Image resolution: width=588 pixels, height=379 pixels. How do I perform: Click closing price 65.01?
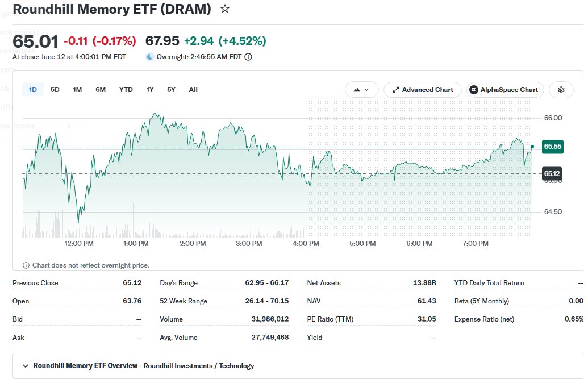(36, 41)
